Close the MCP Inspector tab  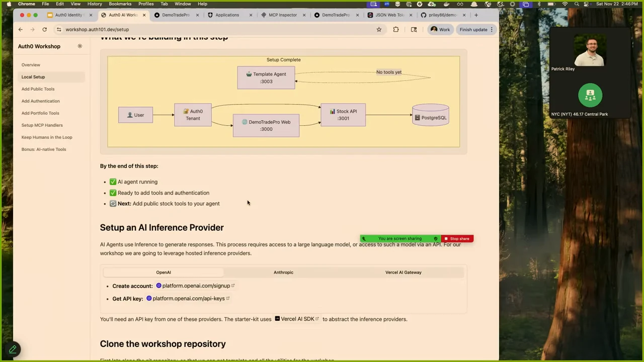click(304, 15)
